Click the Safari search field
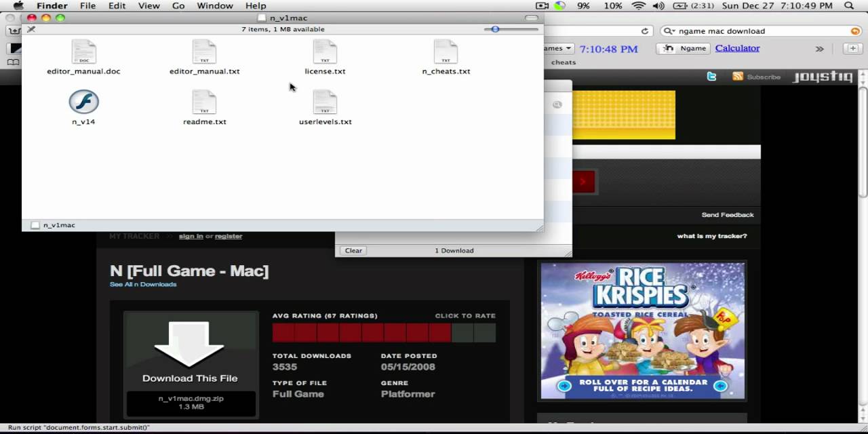This screenshot has height=434, width=868. [760, 31]
